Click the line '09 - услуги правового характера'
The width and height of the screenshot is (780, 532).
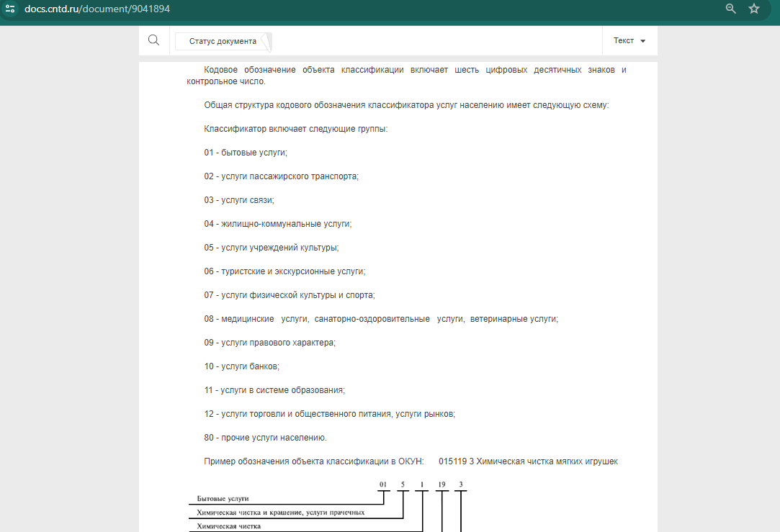(x=269, y=343)
